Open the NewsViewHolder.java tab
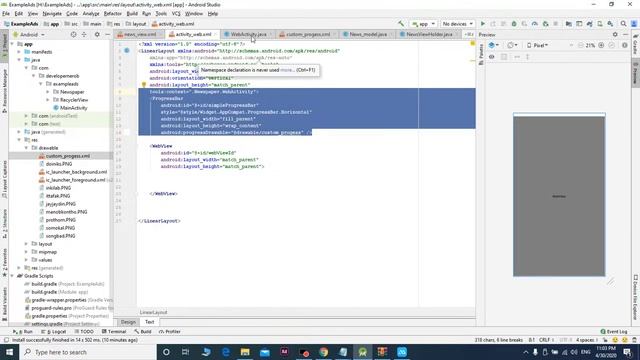 click(429, 34)
